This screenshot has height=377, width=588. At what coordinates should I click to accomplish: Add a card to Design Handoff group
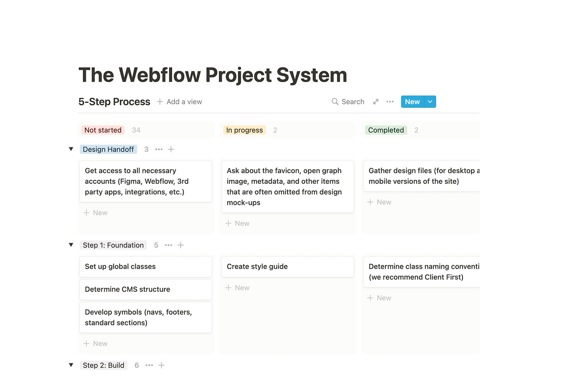[x=171, y=149]
